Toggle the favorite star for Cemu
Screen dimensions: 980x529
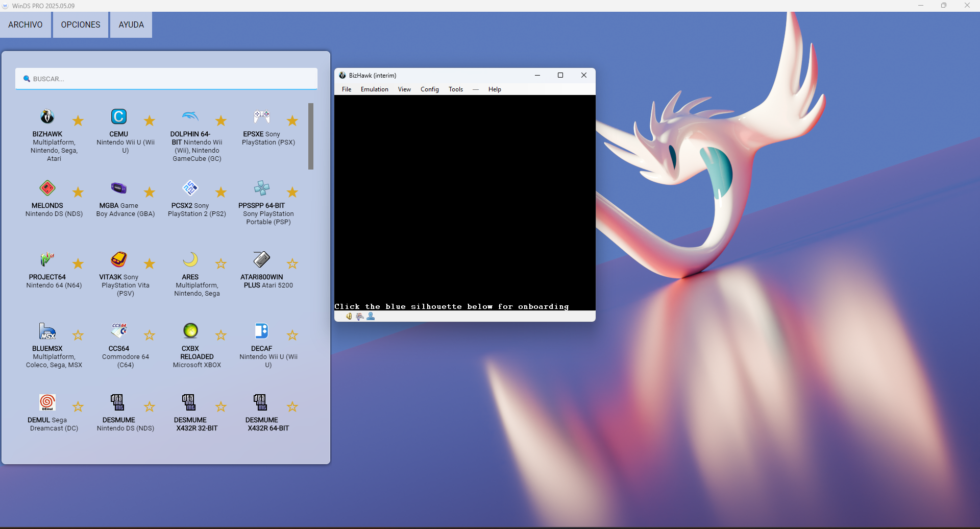point(150,121)
